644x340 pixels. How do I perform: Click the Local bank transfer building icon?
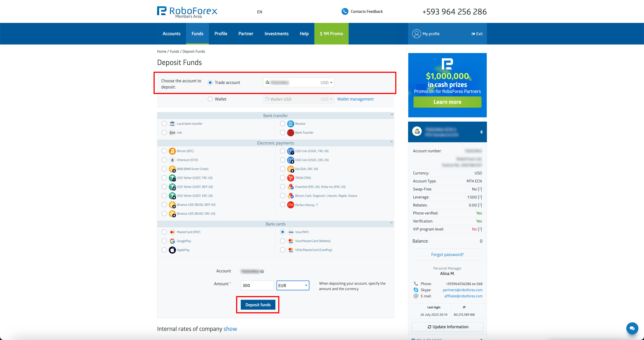tap(172, 124)
